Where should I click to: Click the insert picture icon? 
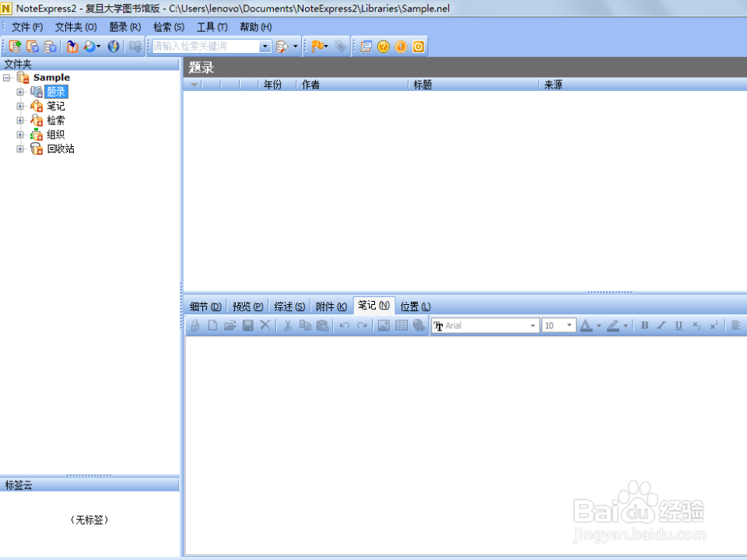click(x=384, y=325)
